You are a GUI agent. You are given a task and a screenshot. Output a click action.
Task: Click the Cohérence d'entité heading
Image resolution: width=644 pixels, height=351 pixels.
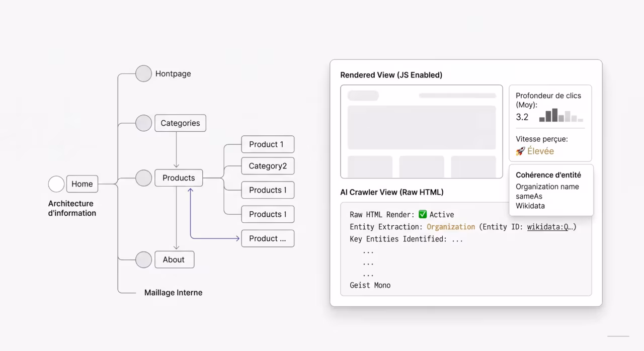(548, 175)
